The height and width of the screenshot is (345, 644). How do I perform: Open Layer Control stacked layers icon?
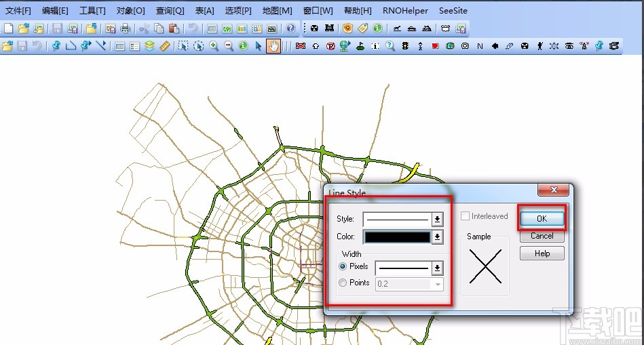click(x=149, y=46)
